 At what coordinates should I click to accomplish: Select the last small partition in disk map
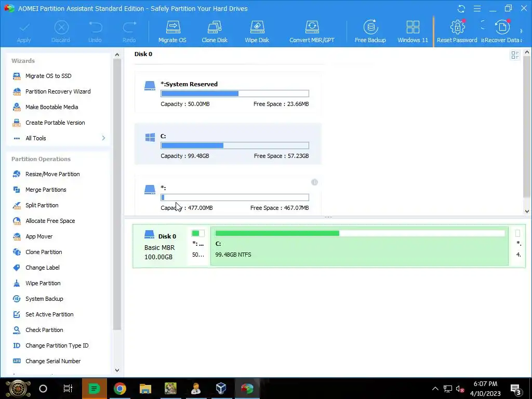coord(518,246)
